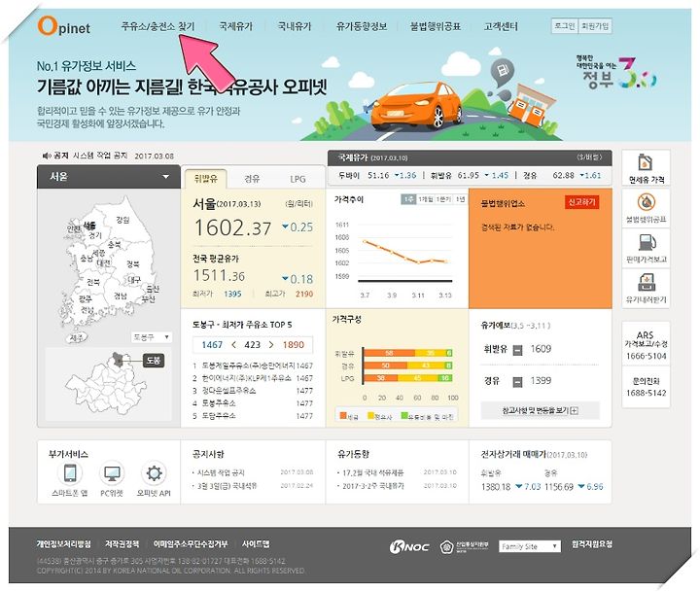
Task: Select 정다운셀프주유소 in the TOP 5 list
Action: [228, 391]
